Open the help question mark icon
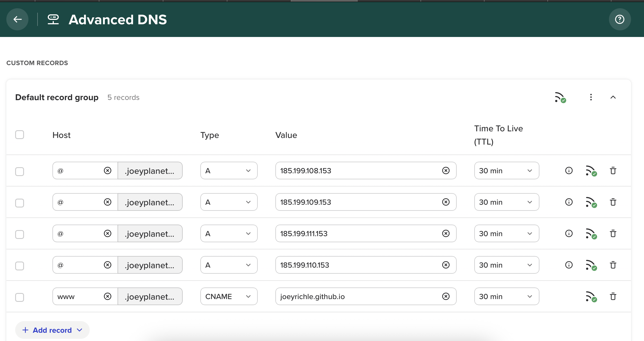 619,19
